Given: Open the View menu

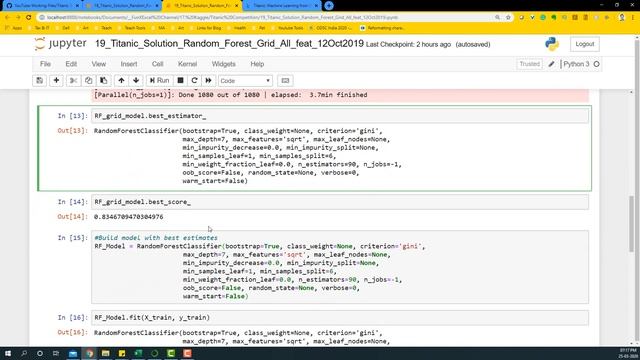Looking at the screenshot, I should pos(98,64).
